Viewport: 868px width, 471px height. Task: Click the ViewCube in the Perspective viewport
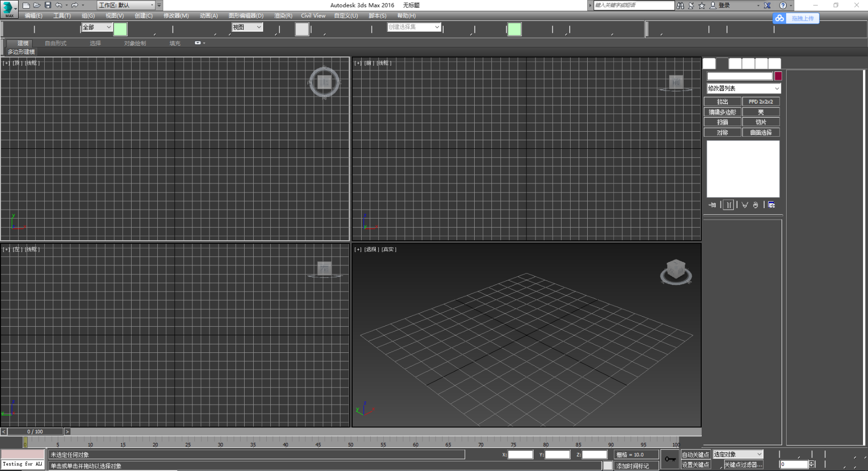point(676,272)
